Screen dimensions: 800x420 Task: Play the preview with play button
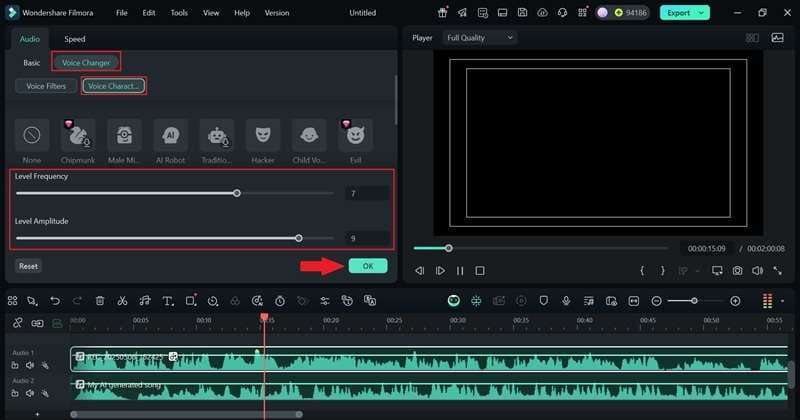[x=440, y=271]
